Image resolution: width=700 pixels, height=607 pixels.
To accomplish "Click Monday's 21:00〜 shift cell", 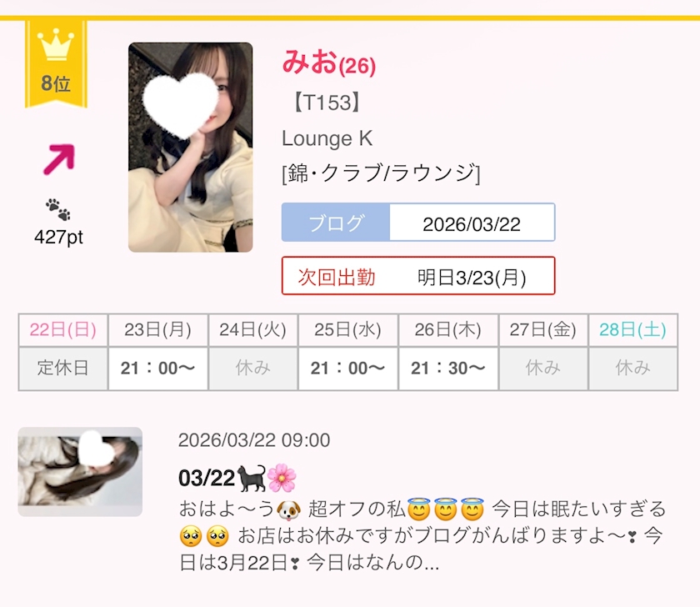I will pyautogui.click(x=158, y=369).
